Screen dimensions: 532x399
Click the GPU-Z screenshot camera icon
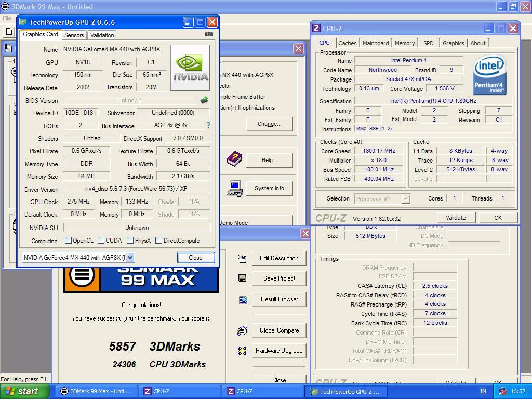209,34
